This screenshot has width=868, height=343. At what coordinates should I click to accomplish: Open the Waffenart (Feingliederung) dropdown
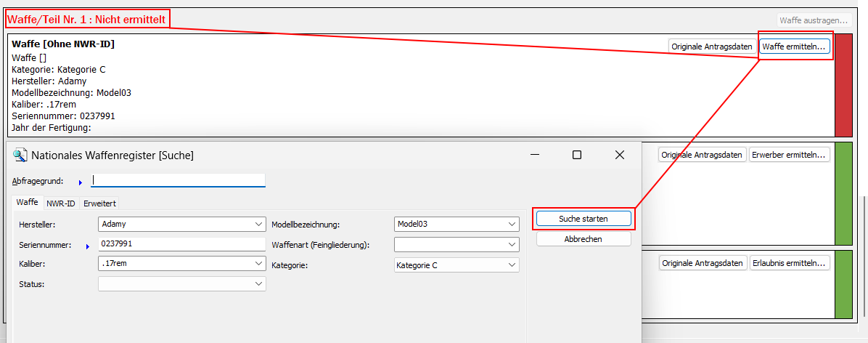click(x=512, y=245)
